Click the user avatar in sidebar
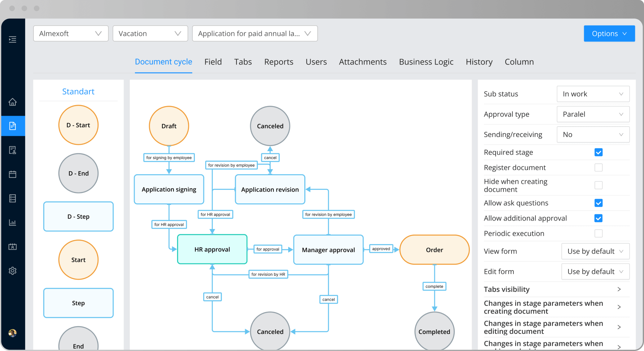The image size is (644, 351). (13, 333)
